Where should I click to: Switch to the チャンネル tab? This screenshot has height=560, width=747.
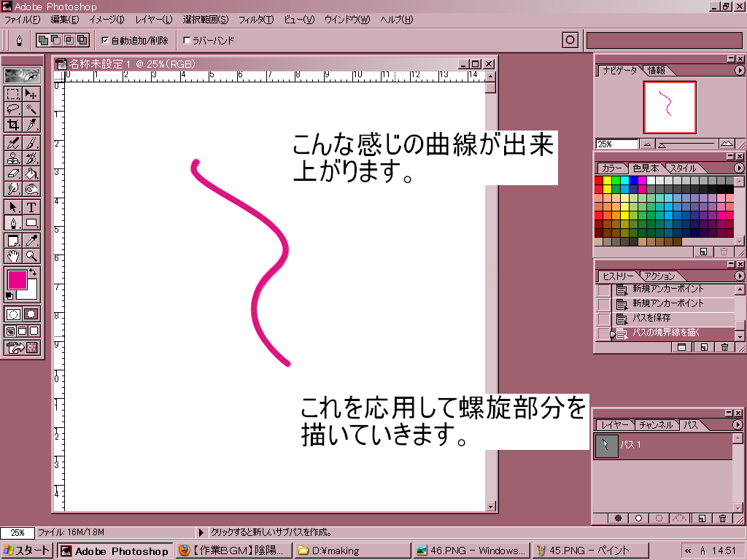point(654,425)
